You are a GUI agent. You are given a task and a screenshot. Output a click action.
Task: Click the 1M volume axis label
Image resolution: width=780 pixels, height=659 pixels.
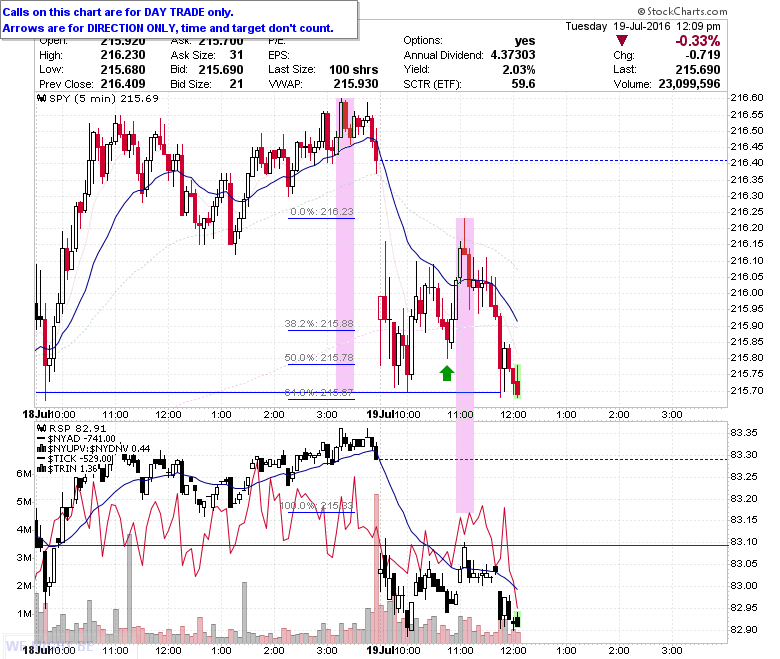tap(24, 614)
